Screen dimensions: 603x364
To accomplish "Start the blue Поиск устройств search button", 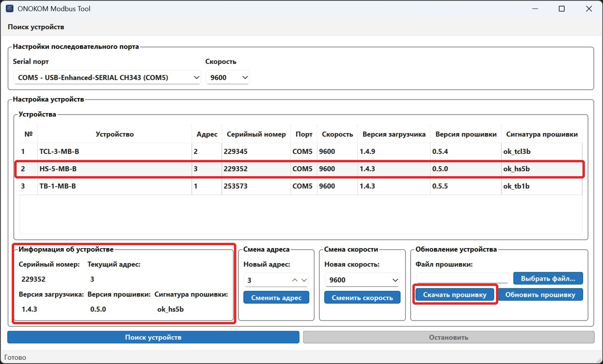I will click(153, 337).
